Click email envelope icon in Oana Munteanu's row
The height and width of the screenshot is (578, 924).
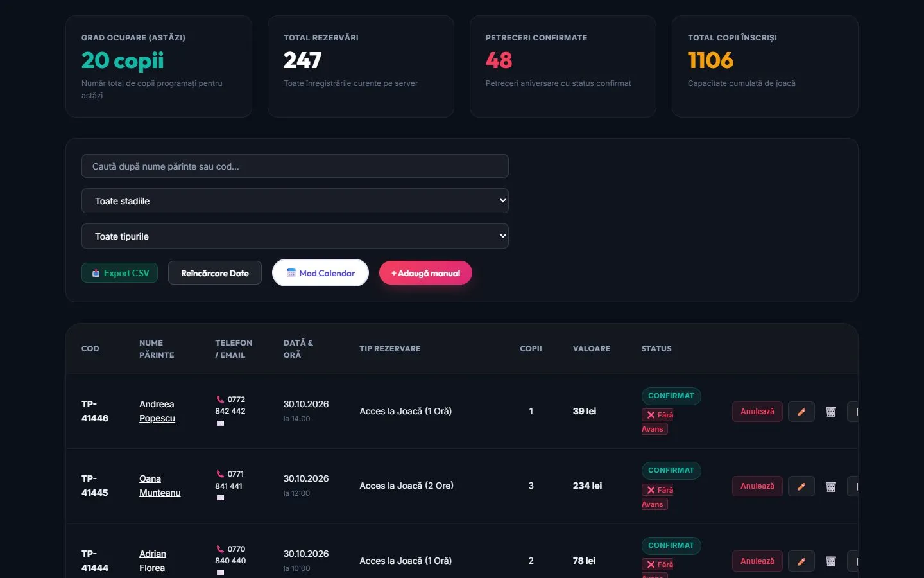click(x=220, y=498)
